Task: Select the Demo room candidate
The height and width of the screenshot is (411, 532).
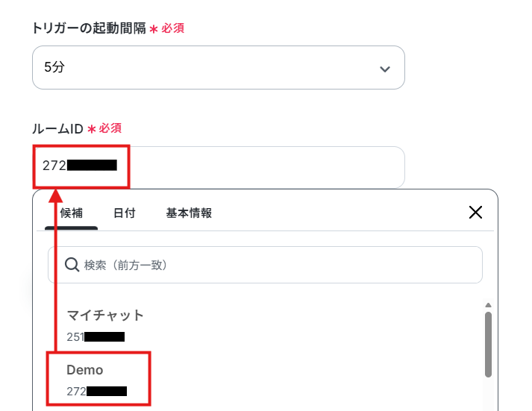Action: tap(98, 379)
